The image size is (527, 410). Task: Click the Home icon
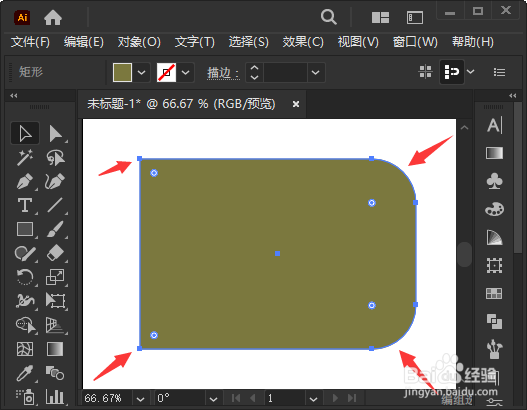(x=53, y=17)
